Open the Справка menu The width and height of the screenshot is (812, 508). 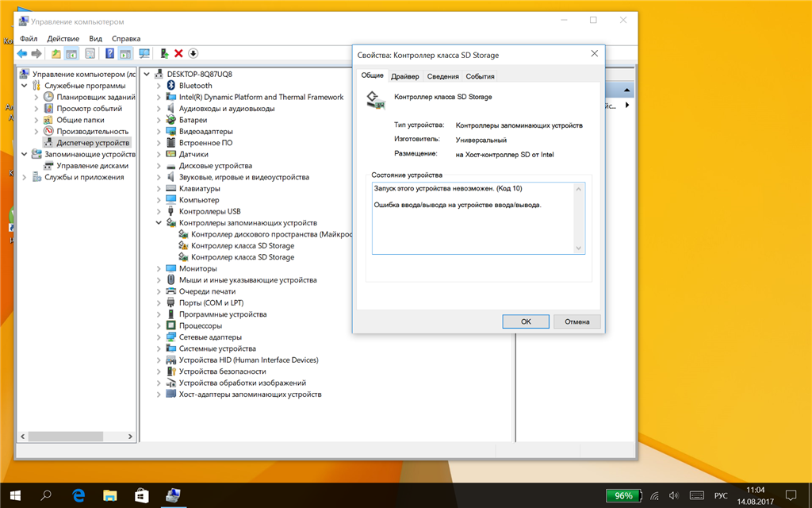(126, 38)
